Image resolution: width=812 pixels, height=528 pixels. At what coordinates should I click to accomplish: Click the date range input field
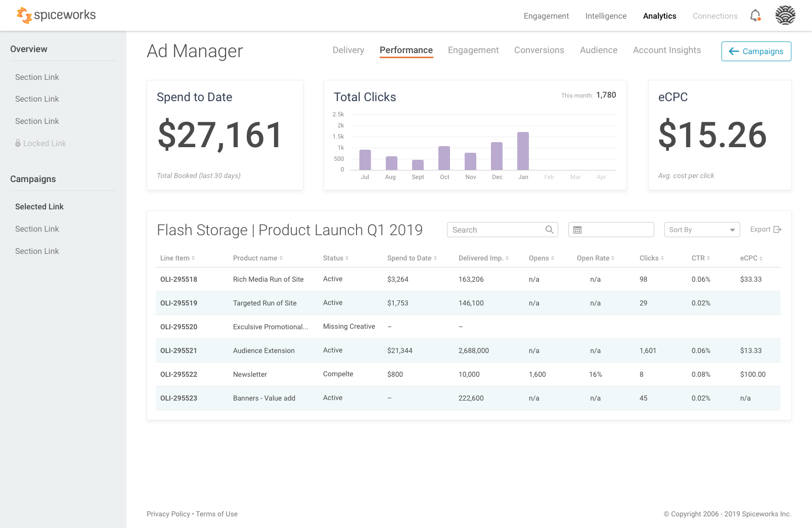click(x=611, y=230)
